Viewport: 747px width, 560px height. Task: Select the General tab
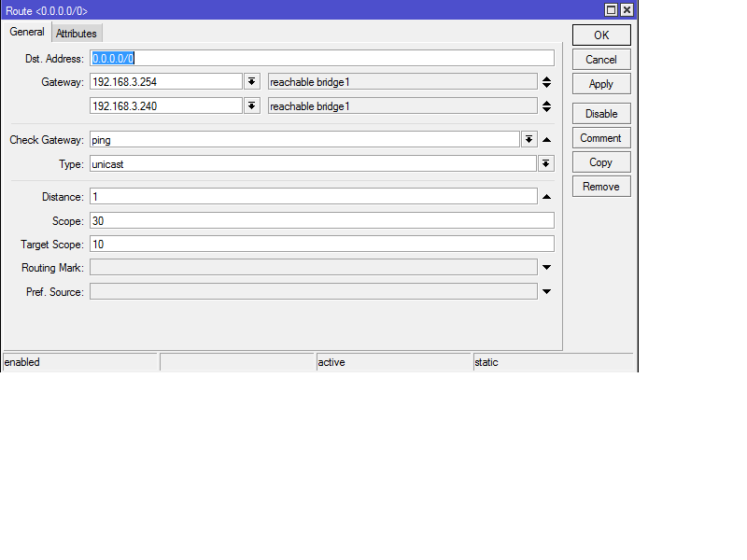pos(27,32)
